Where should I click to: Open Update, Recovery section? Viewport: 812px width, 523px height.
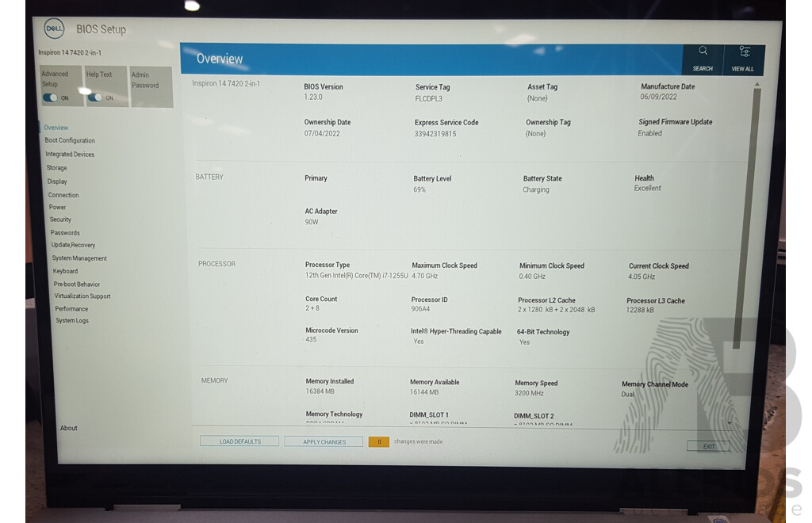[x=73, y=245]
